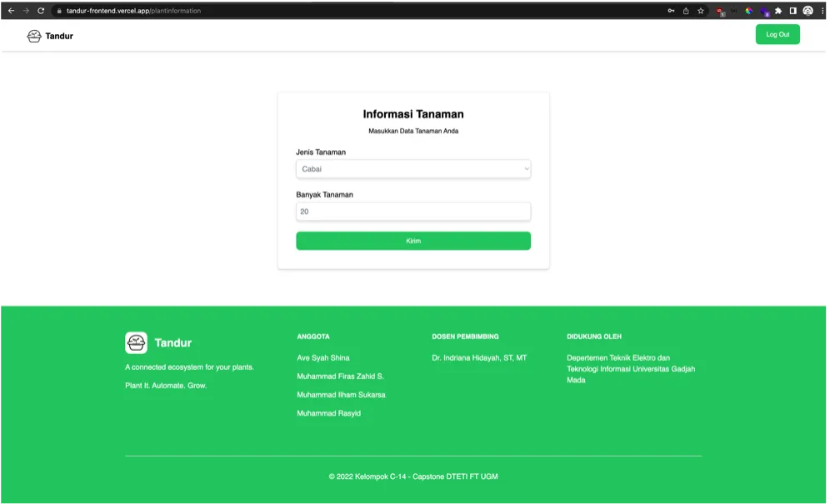Click the color wheel extension icon
The image size is (830, 504).
[747, 12]
